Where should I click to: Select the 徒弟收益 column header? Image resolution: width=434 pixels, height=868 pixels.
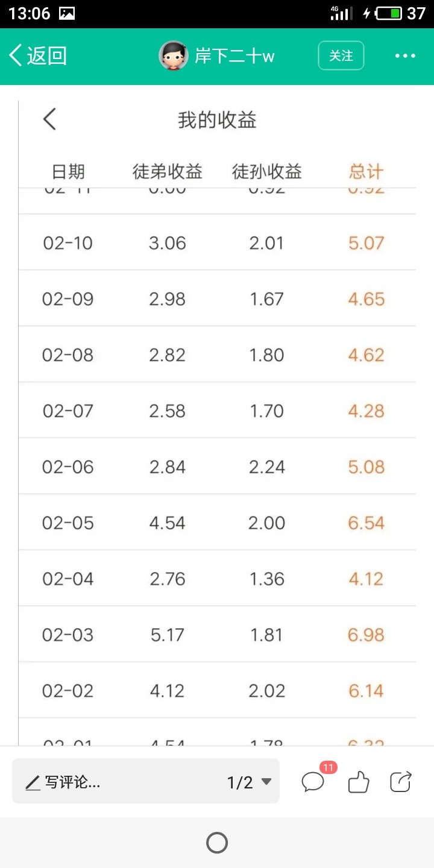168,172
